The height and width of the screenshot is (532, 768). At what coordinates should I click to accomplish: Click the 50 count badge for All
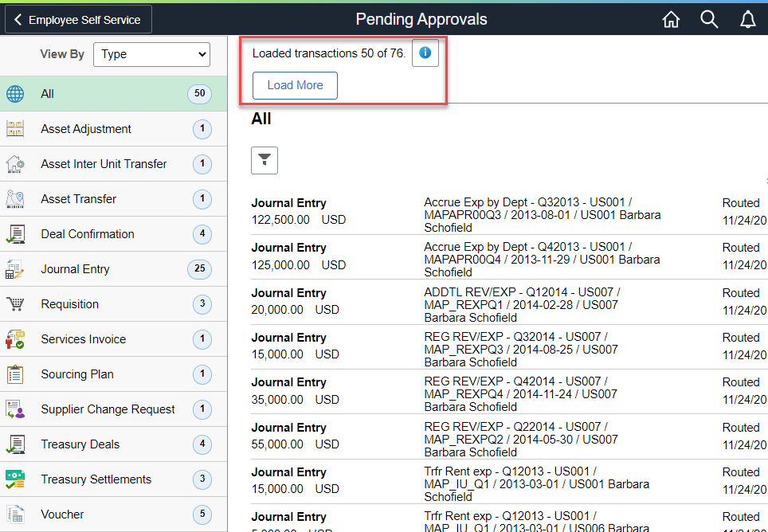(199, 93)
